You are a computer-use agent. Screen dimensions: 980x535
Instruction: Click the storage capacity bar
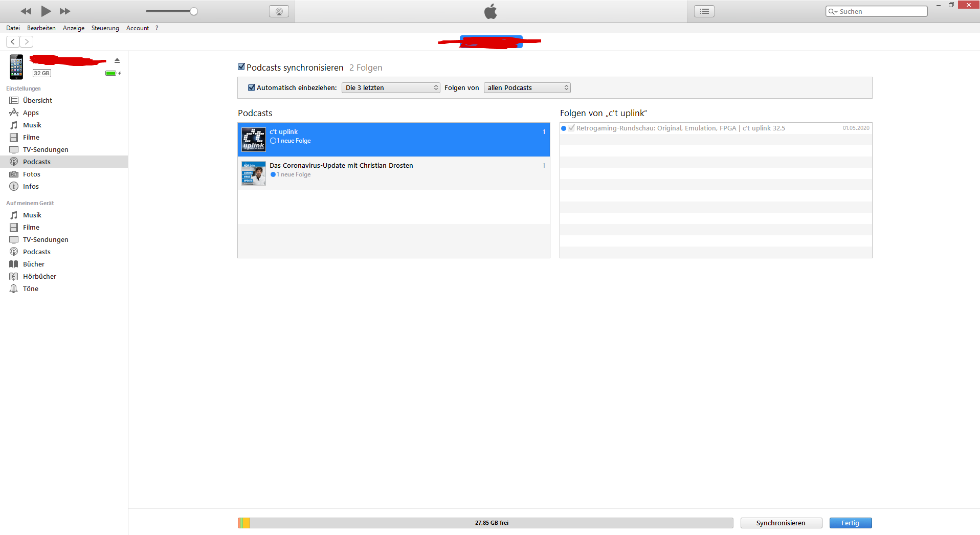[485, 523]
